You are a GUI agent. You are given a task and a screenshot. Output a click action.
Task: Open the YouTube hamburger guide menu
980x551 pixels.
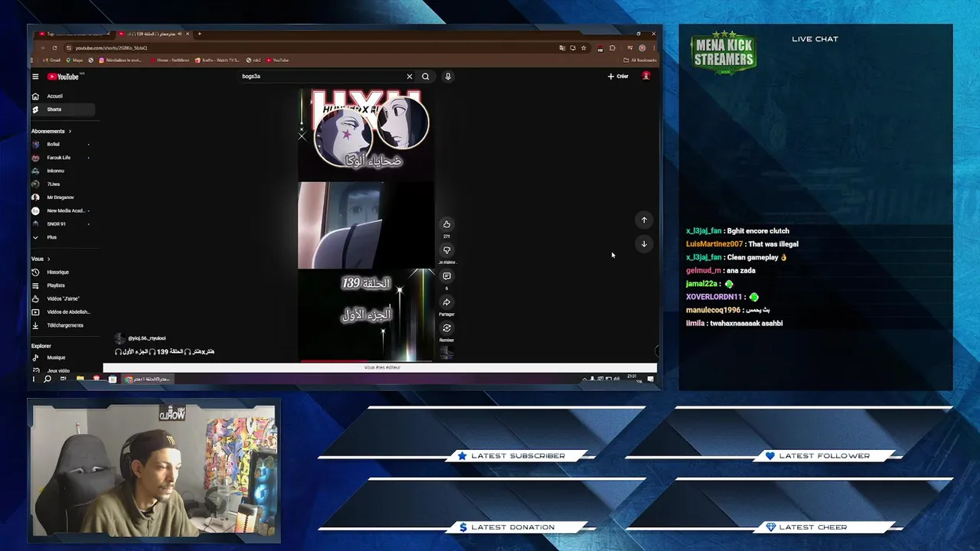[x=35, y=77]
